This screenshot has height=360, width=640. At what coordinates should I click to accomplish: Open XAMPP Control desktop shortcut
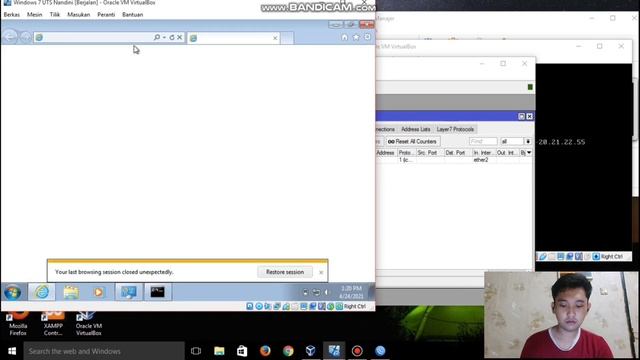pos(53,323)
